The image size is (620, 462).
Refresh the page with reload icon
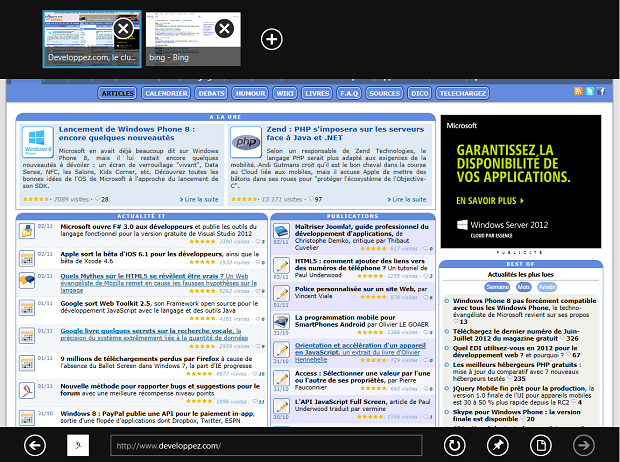click(455, 445)
